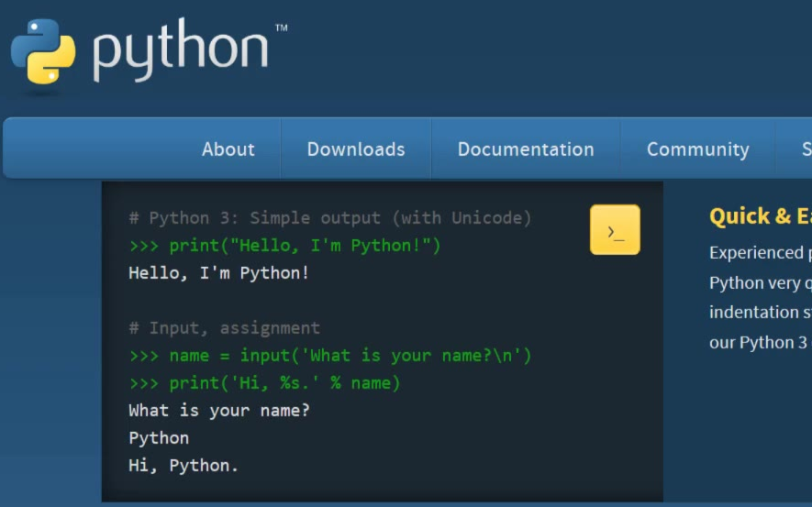Click the standalone "Python" output line
This screenshot has width=812, height=507.
pyautogui.click(x=159, y=438)
